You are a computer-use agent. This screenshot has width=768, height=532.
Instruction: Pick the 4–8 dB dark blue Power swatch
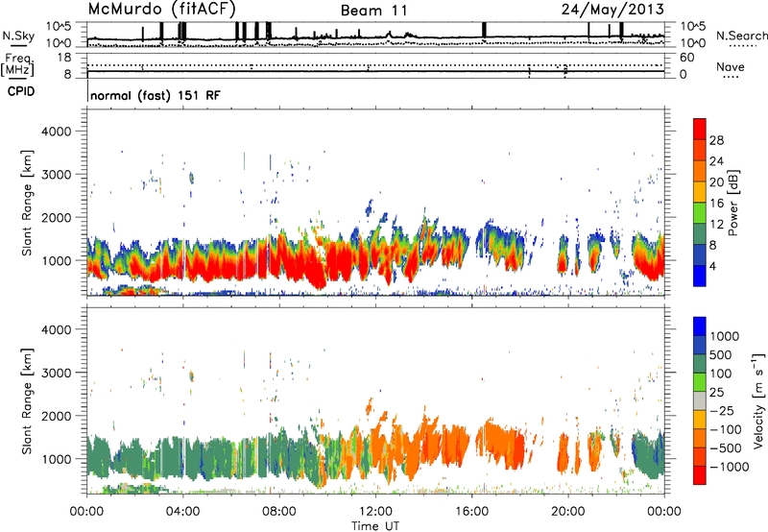pos(700,255)
